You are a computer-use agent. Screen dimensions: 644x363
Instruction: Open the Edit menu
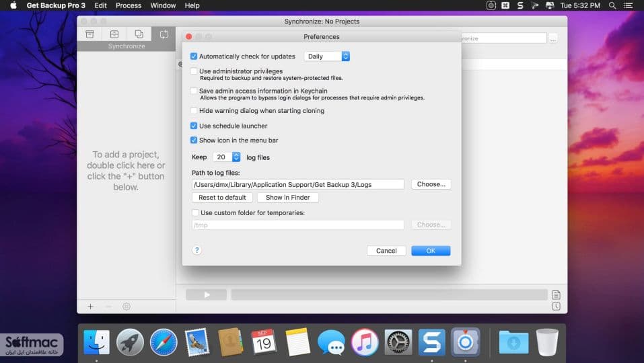[x=100, y=5]
